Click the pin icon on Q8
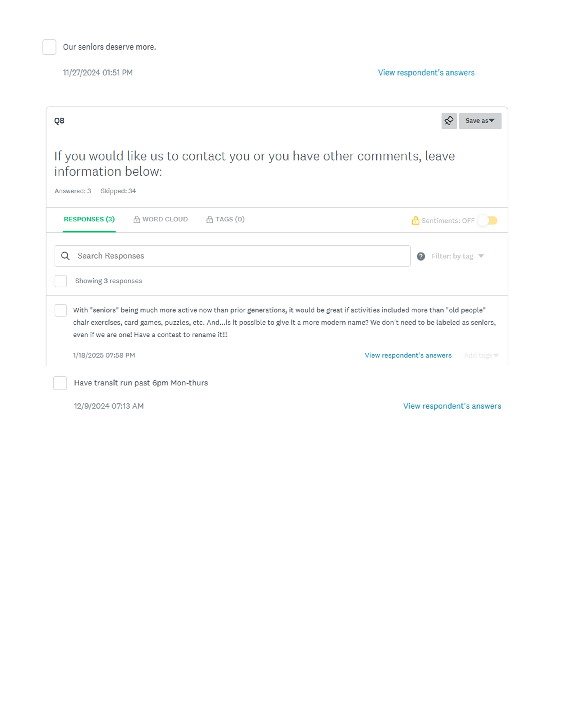563x728 pixels. click(449, 121)
